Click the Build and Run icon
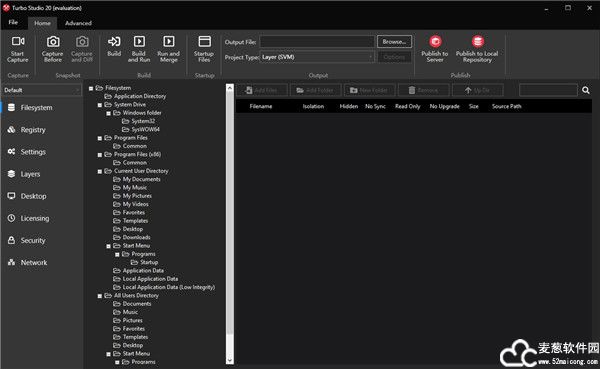Image resolution: width=600 pixels, height=369 pixels. tap(139, 41)
